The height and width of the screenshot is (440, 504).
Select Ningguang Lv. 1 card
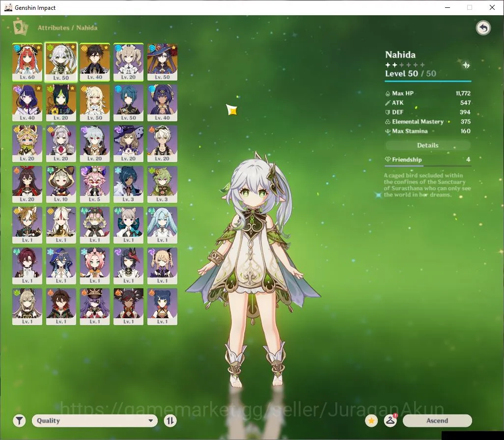pyautogui.click(x=61, y=225)
